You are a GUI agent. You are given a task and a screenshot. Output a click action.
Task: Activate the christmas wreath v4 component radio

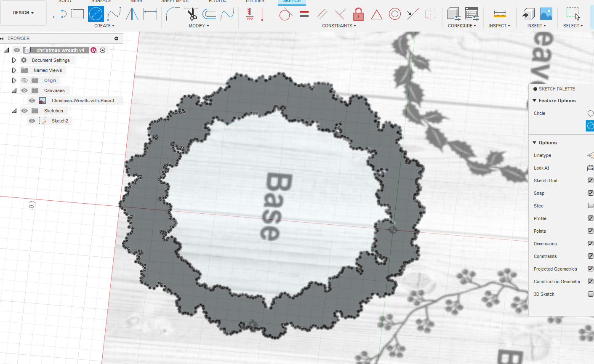tap(103, 50)
